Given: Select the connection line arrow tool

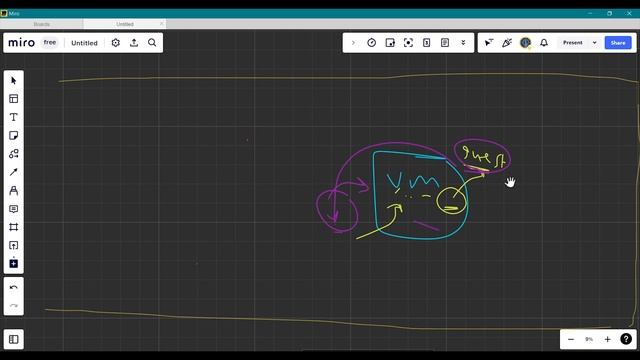Looking at the screenshot, I should pyautogui.click(x=13, y=172).
